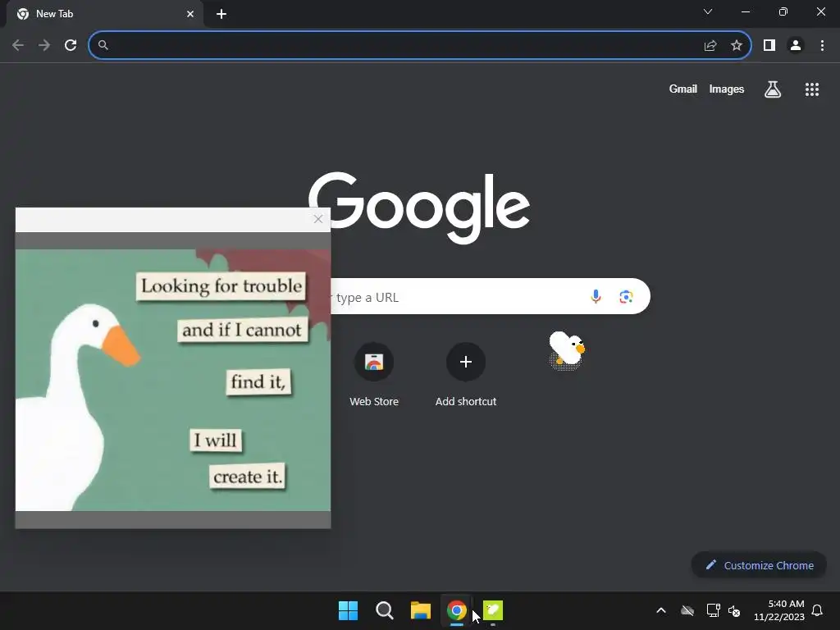Close the goose meme popup window
Screen dimensions: 840x630
(318, 219)
